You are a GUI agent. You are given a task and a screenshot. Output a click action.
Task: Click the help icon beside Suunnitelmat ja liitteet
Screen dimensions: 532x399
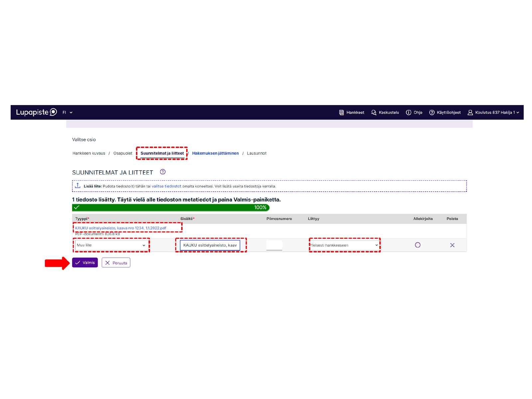click(x=163, y=172)
